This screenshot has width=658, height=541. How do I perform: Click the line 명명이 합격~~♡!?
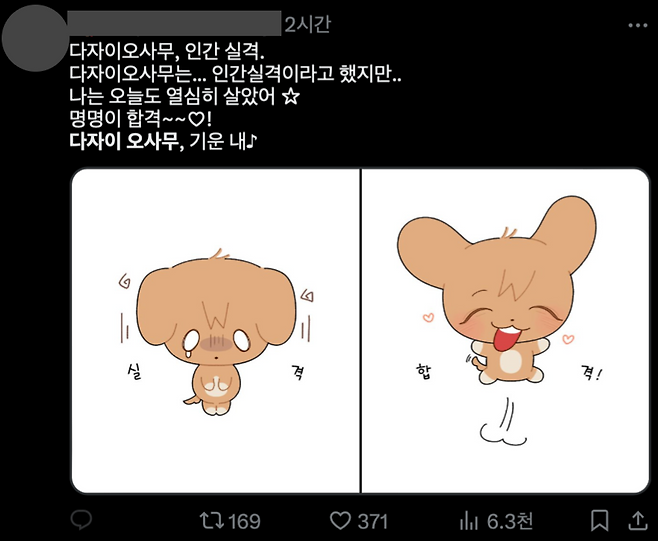140,119
